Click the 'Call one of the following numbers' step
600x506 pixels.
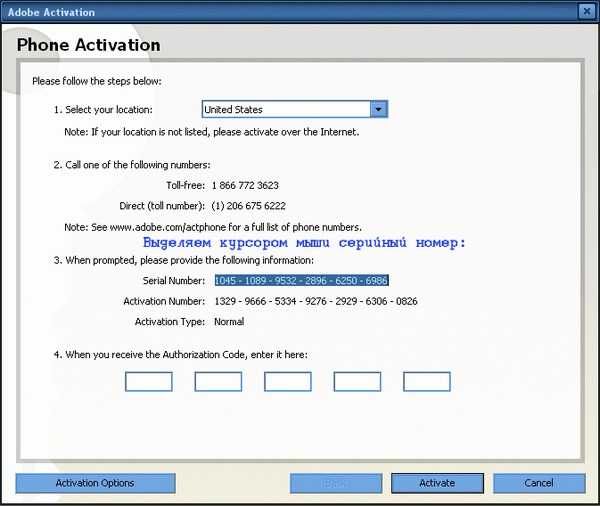pos(132,165)
